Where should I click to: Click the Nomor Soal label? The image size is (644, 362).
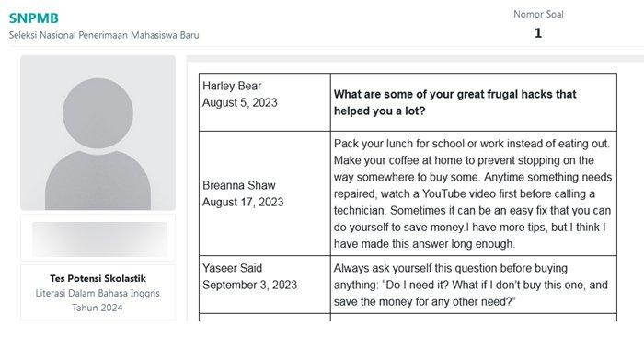pyautogui.click(x=538, y=14)
